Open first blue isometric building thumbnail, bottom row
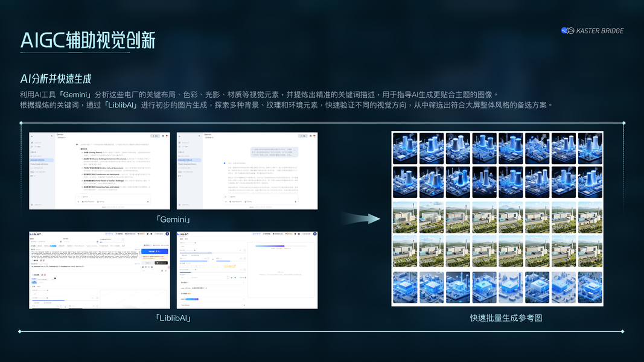644x362 pixels. click(405, 287)
